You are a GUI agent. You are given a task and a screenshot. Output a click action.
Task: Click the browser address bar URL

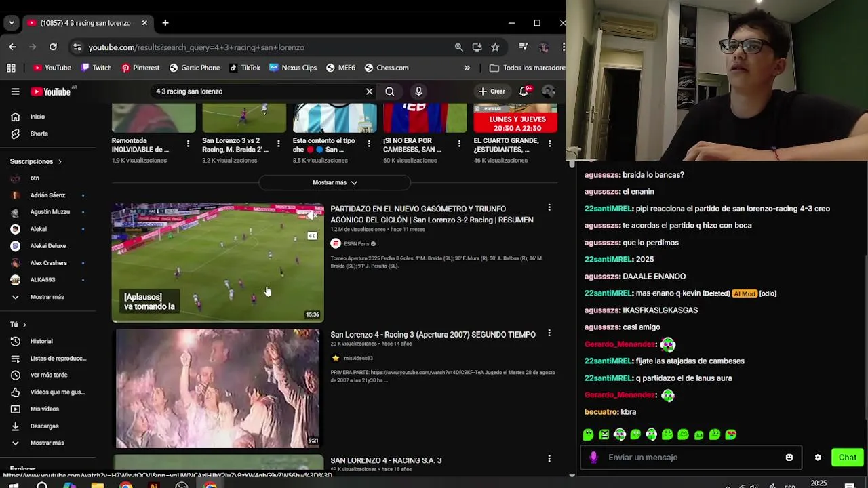click(x=196, y=47)
